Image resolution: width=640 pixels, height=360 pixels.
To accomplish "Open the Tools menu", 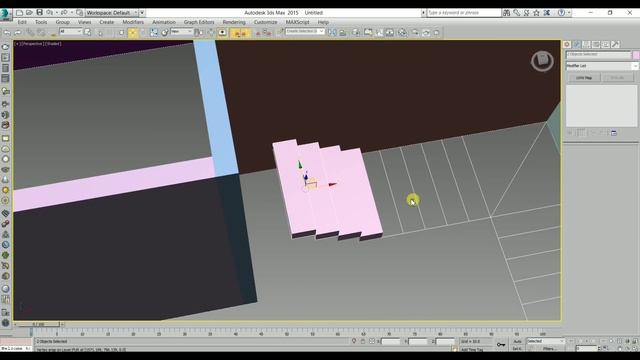I will (x=41, y=22).
